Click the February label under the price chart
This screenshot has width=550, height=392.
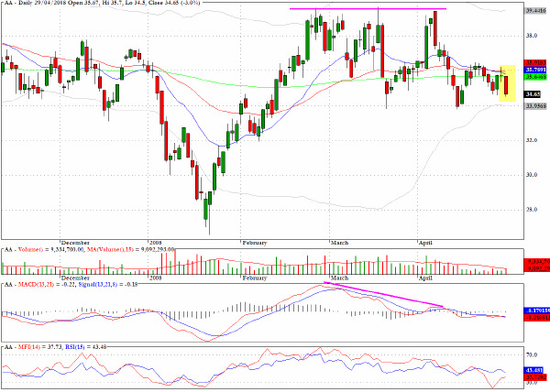255,243
